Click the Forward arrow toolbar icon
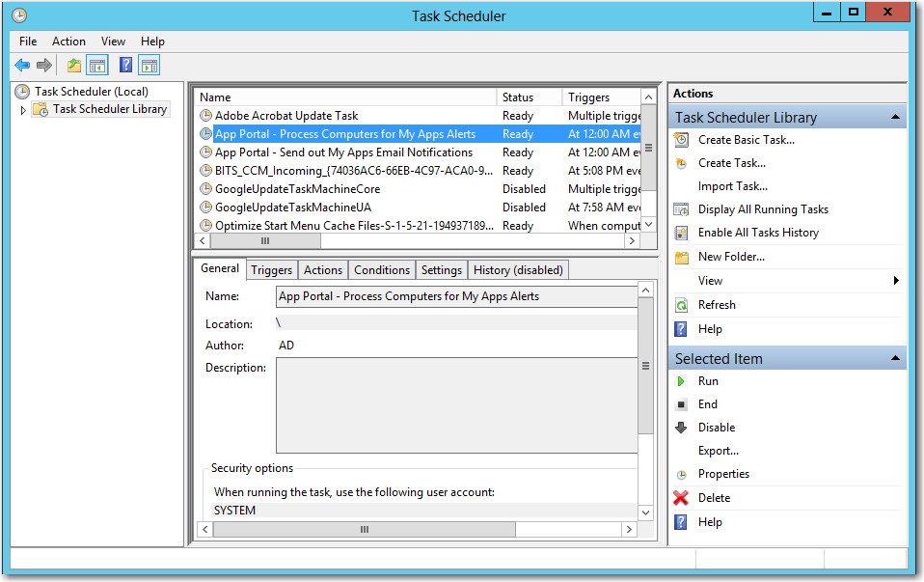924x582 pixels. [44, 65]
